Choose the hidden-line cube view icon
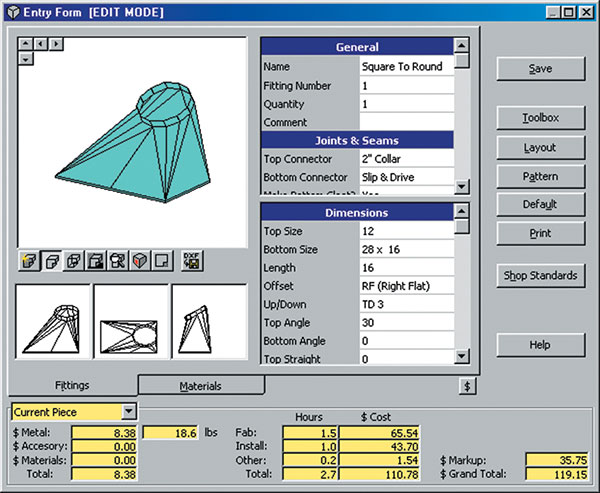 (x=51, y=262)
